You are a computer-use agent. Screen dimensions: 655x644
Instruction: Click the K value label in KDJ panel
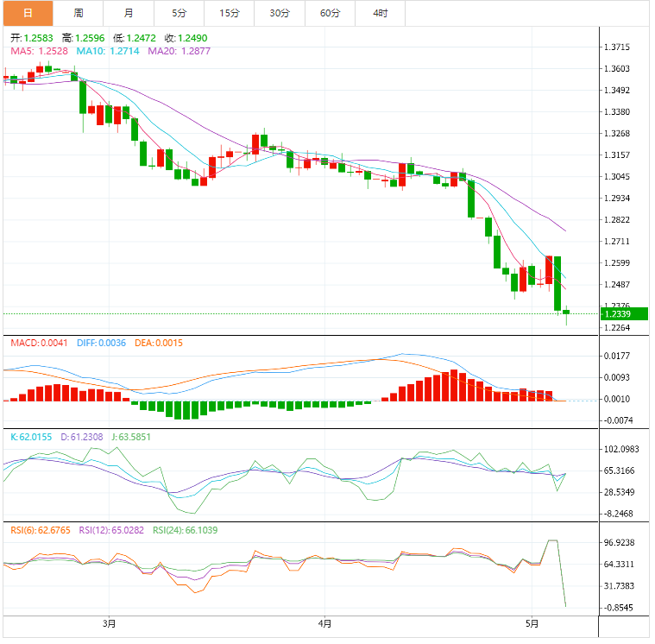(x=33, y=438)
